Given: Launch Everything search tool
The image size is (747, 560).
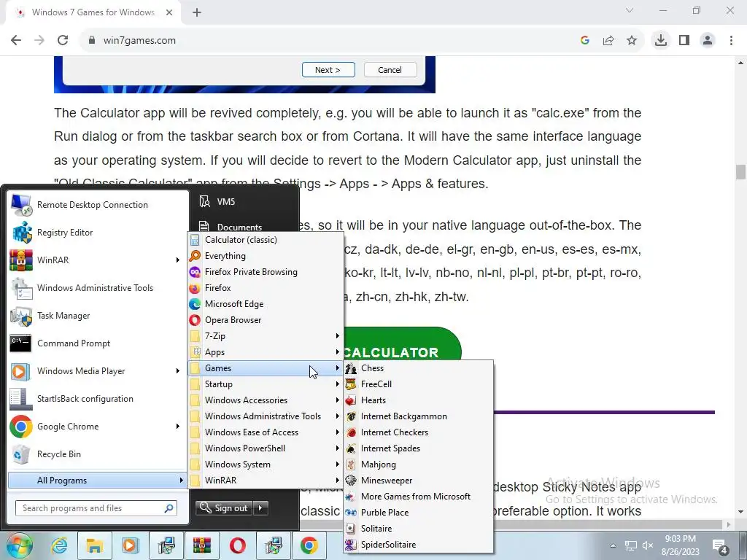Looking at the screenshot, I should (x=266, y=256).
